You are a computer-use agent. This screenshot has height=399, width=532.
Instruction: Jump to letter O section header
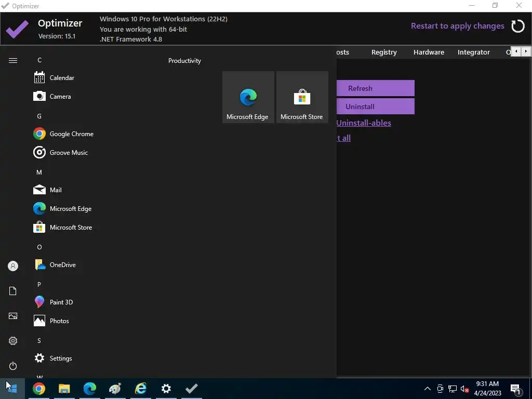click(39, 247)
